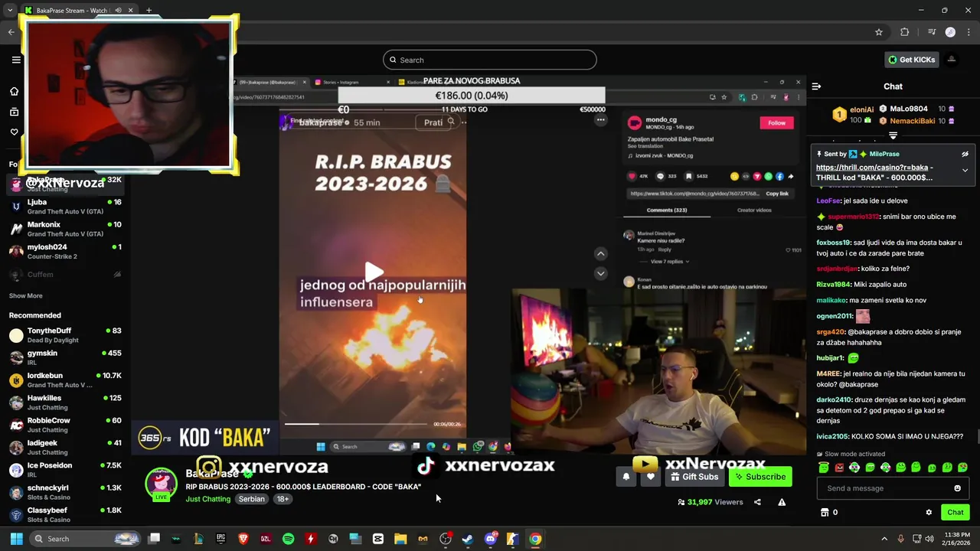Send the message with the green Chat button
Screen dimensions: 980x551
click(x=955, y=513)
